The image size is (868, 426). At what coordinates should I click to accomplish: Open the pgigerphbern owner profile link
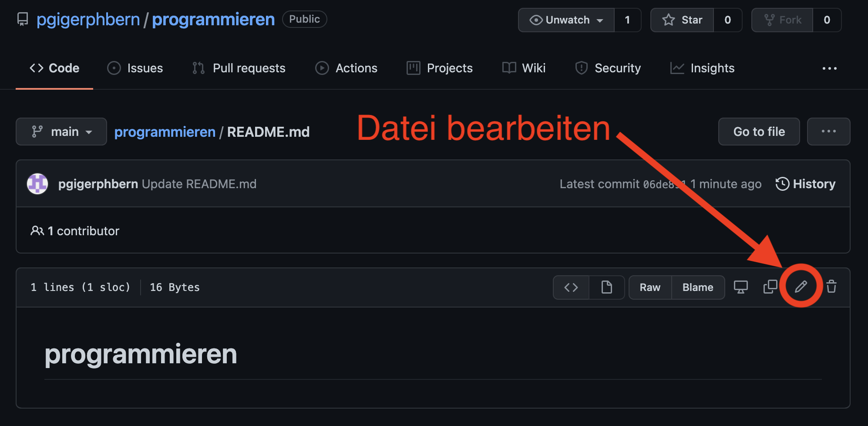[88, 20]
